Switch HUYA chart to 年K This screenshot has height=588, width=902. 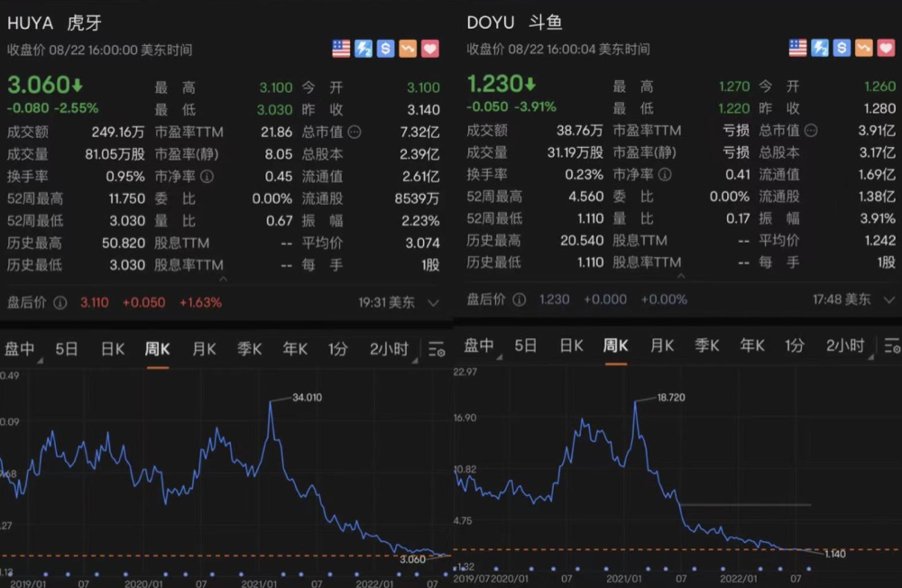[295, 349]
